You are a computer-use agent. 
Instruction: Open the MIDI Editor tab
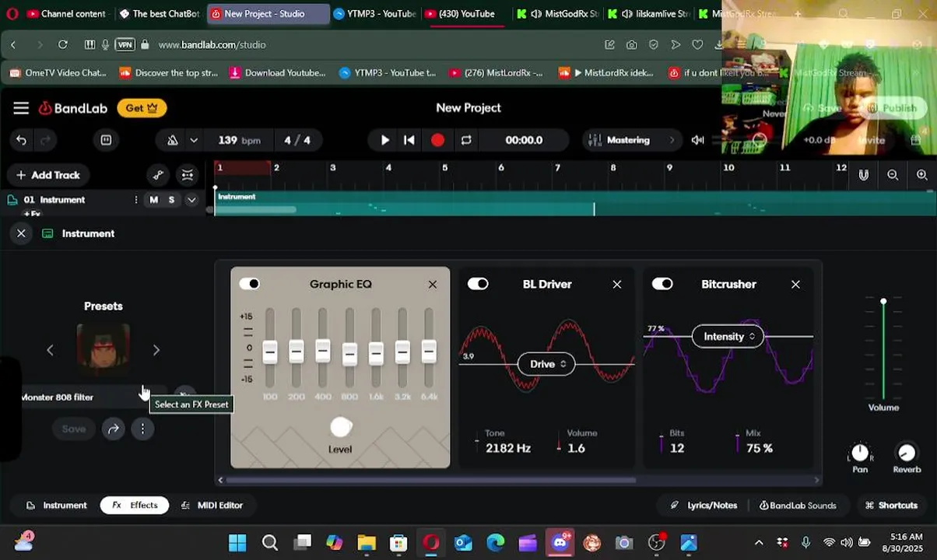(212, 506)
